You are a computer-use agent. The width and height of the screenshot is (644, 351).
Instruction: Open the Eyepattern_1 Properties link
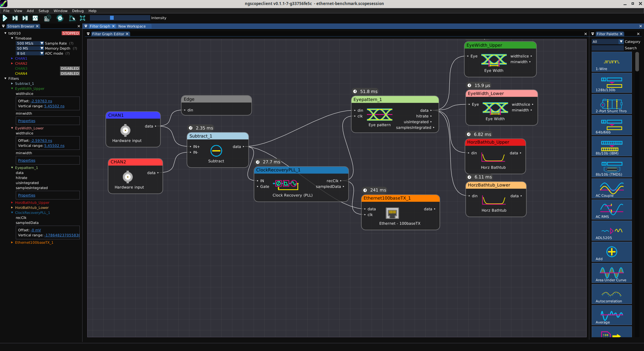pyautogui.click(x=26, y=195)
